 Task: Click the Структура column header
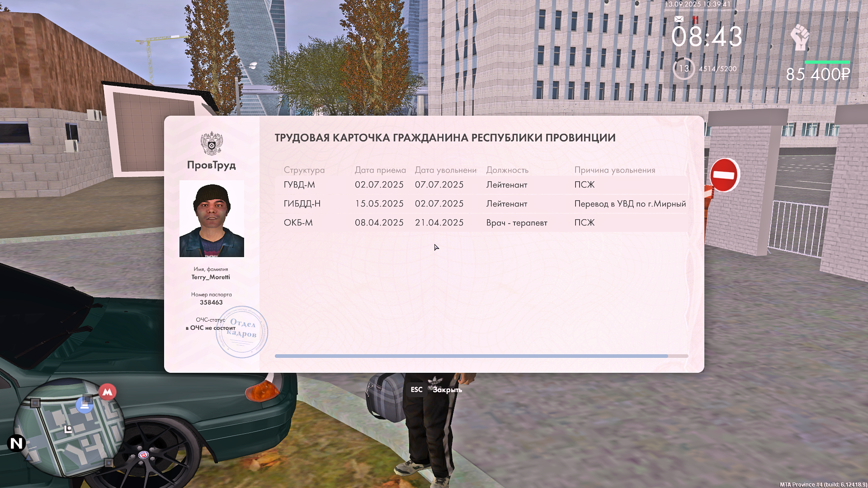(x=304, y=170)
